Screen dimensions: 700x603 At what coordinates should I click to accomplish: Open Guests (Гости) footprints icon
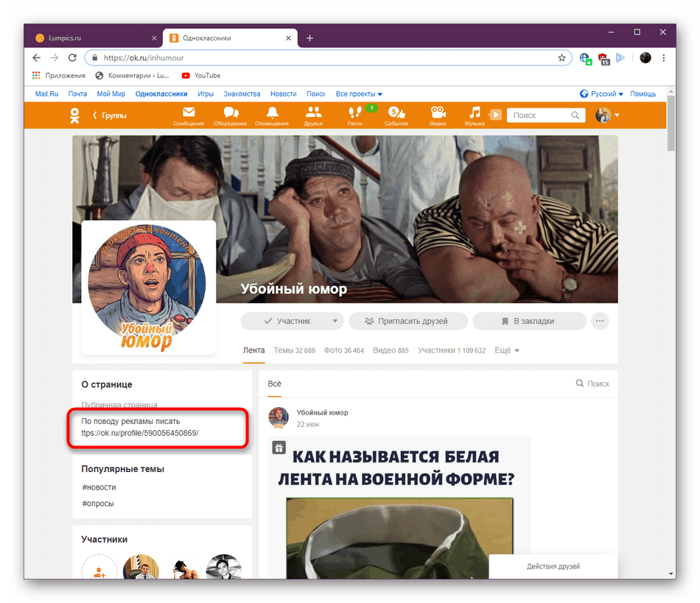(x=355, y=116)
